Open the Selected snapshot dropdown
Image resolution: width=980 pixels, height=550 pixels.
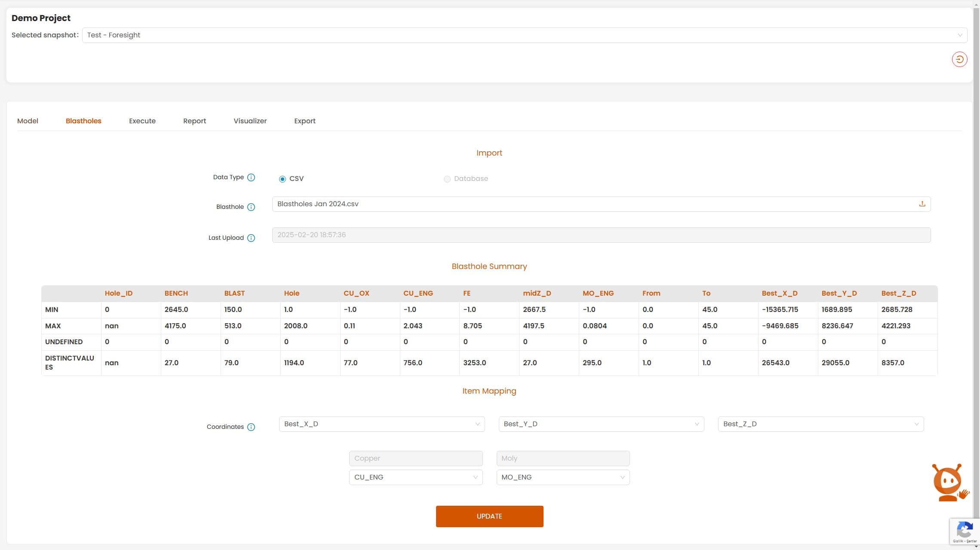pyautogui.click(x=525, y=35)
